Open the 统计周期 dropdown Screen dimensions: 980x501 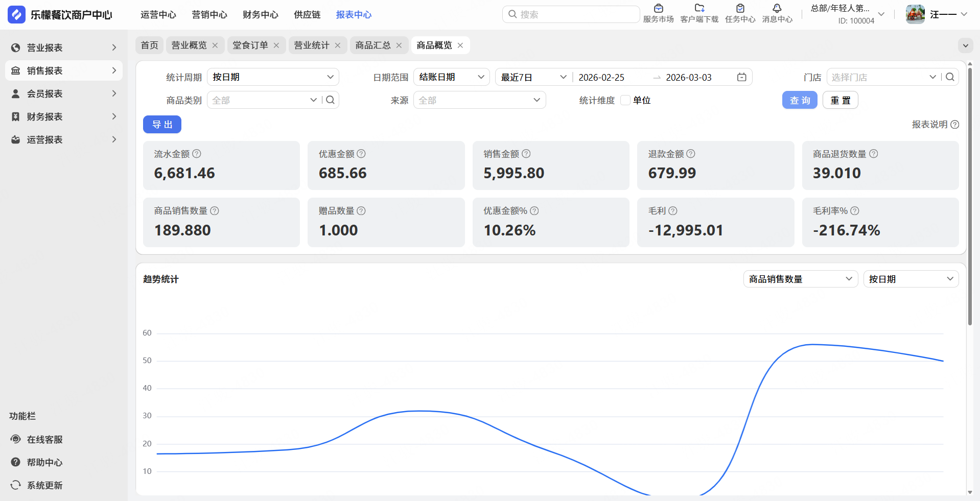pyautogui.click(x=273, y=77)
